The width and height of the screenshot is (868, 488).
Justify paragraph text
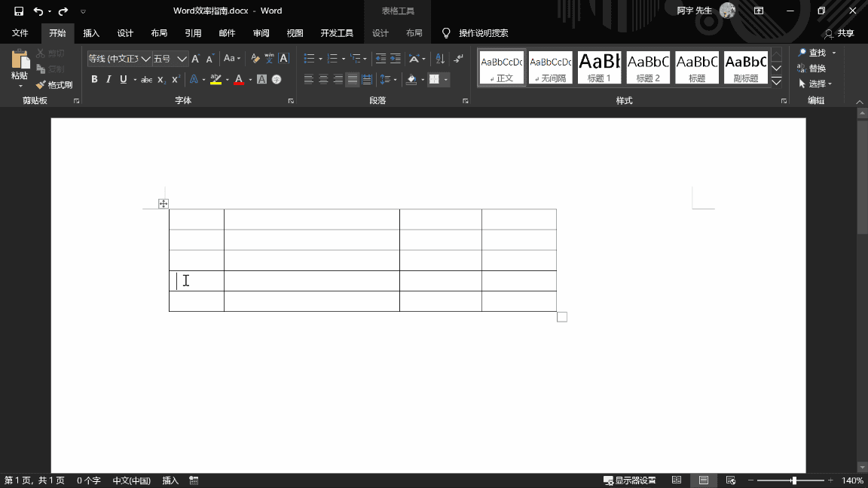point(352,80)
